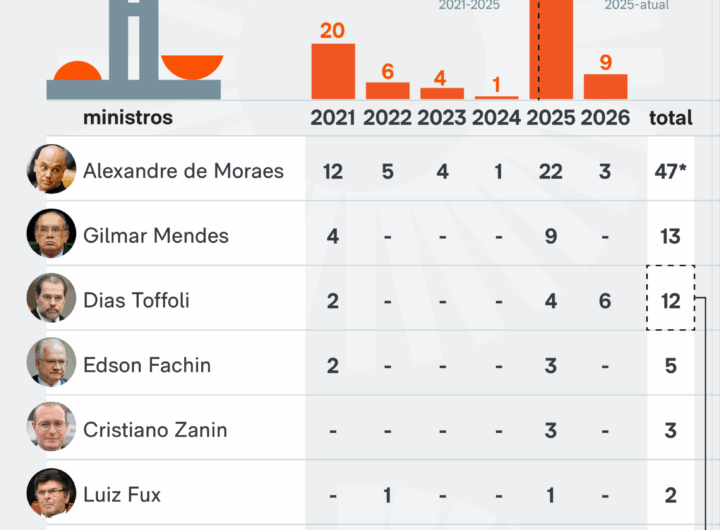Click the 2026 bar labeled 9
The width and height of the screenshot is (720, 530).
[605, 86]
